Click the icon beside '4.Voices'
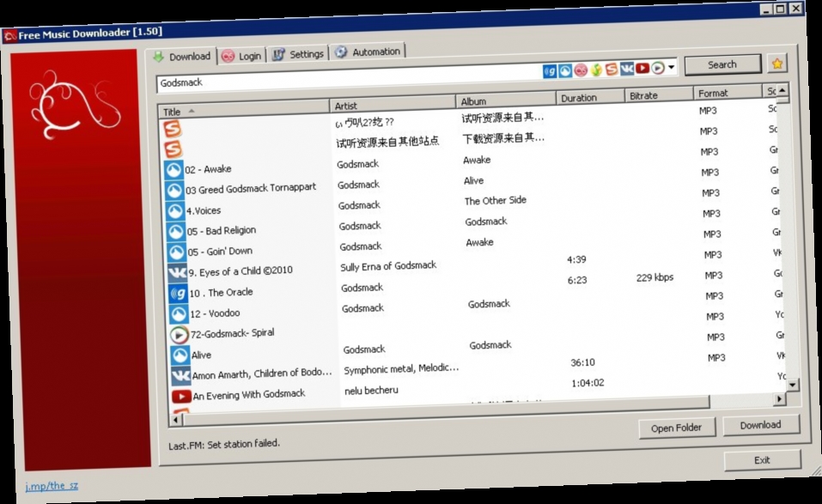The image size is (822, 504). [175, 211]
